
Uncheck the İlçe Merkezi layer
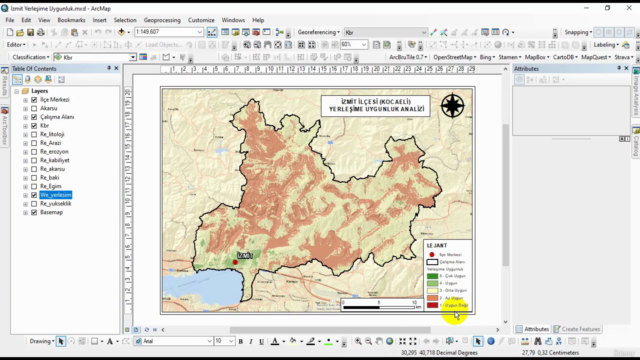[x=34, y=100]
